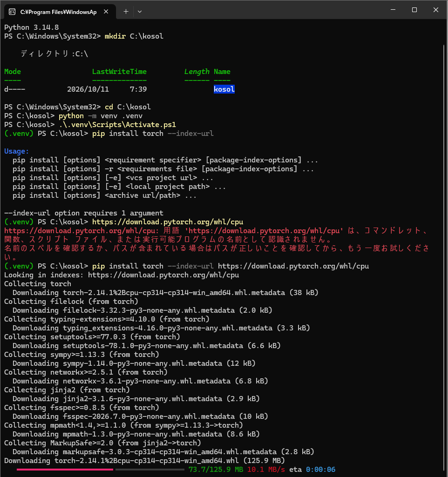This screenshot has width=448, height=477.
Task: Click the '2026/10/11' date value
Action: [x=88, y=89]
